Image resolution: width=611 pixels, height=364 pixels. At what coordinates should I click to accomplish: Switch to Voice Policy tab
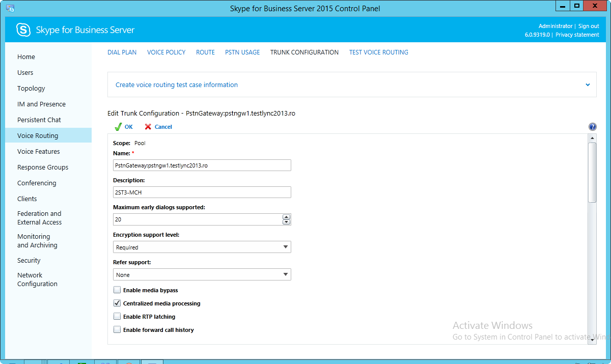pos(166,52)
